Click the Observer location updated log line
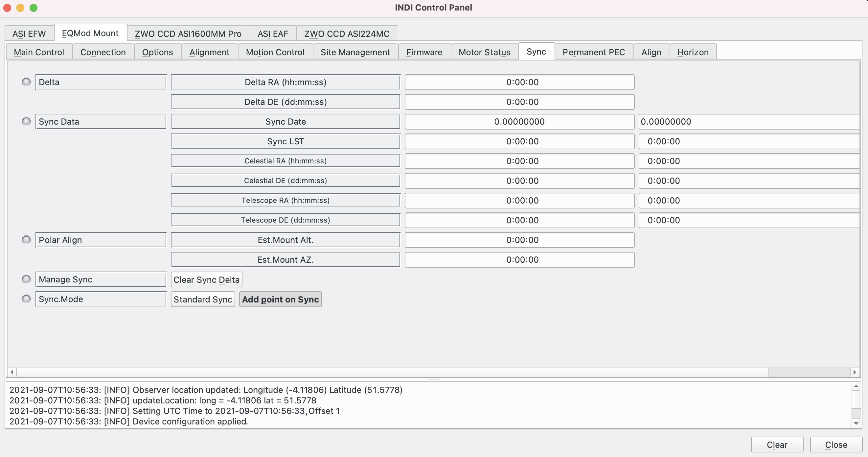 tap(206, 390)
